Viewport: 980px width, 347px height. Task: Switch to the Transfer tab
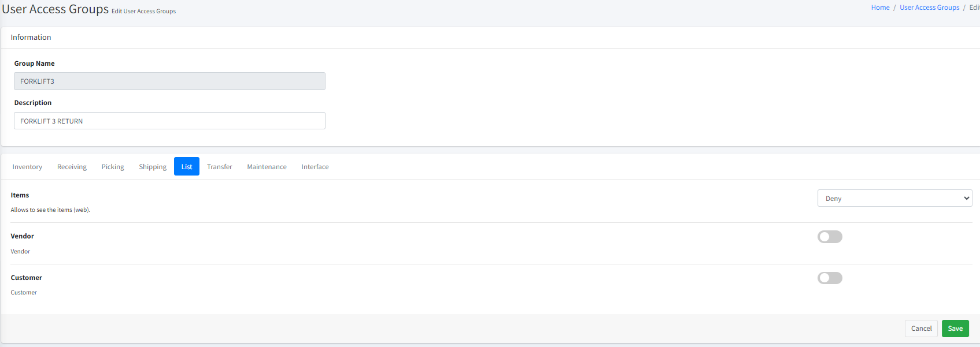point(220,167)
